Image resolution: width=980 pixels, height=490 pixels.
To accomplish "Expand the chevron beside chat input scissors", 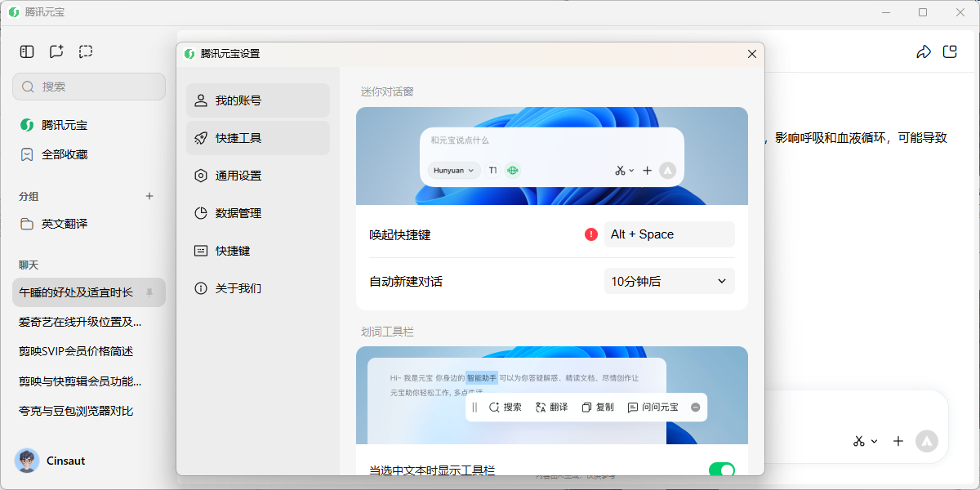I will click(x=874, y=441).
